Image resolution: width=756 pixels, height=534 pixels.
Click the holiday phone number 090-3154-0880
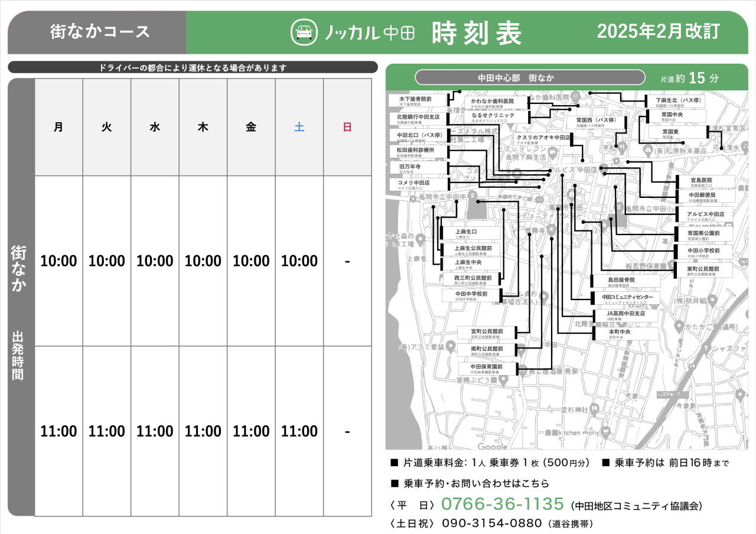[x=491, y=523]
